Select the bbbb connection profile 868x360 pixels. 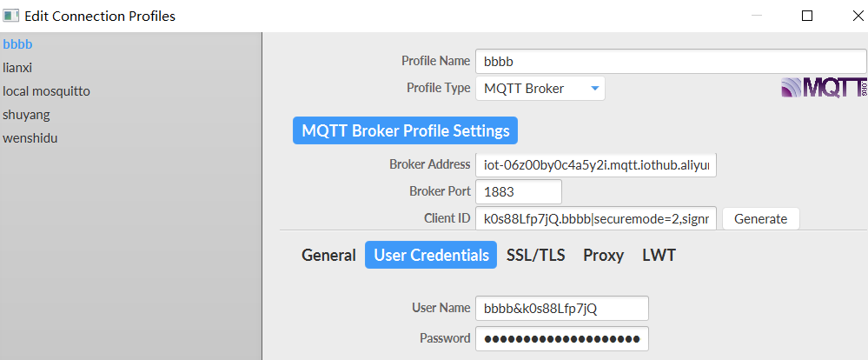(18, 43)
